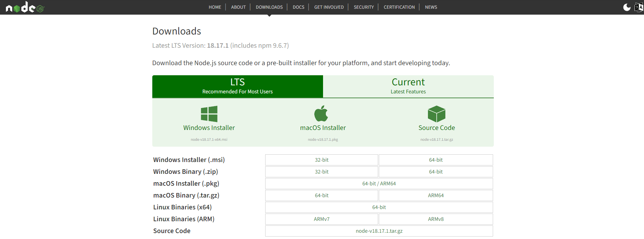The image size is (644, 239).
Task: Open the HOME menu item
Action: 215,7
